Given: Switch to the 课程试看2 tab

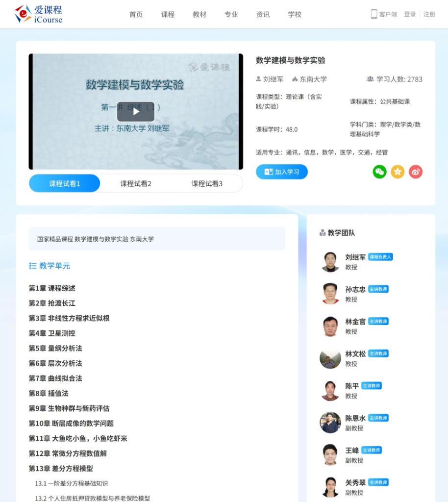Looking at the screenshot, I should (136, 183).
